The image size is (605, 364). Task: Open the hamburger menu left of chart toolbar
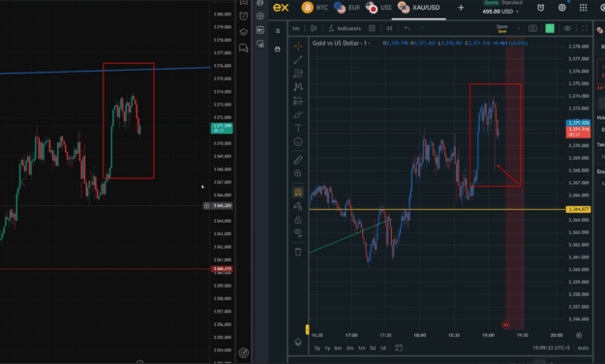point(278,31)
